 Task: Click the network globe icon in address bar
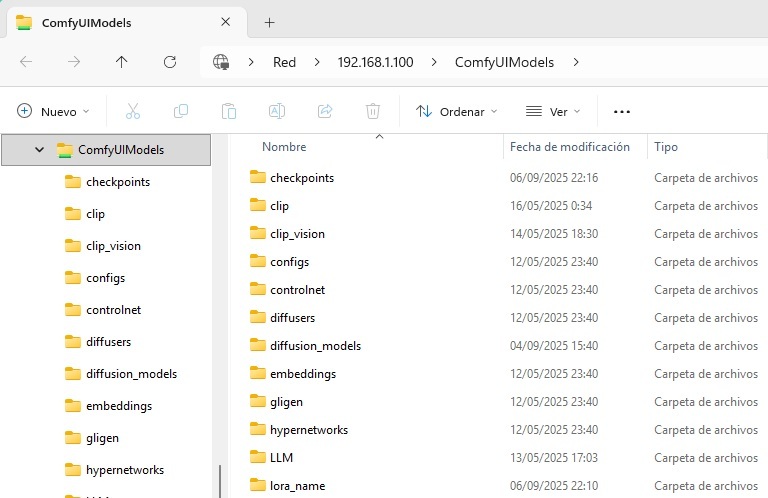221,62
